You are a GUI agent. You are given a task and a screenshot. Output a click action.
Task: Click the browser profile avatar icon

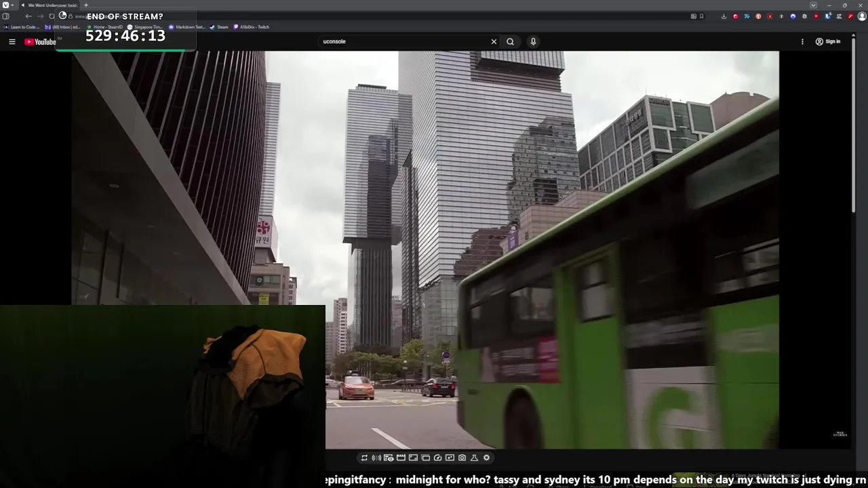pos(862,16)
